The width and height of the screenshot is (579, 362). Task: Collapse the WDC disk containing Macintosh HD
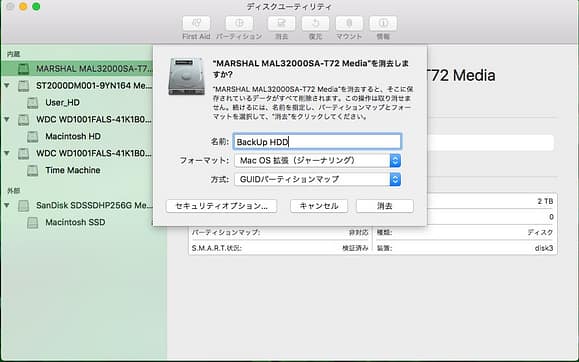[x=7, y=119]
